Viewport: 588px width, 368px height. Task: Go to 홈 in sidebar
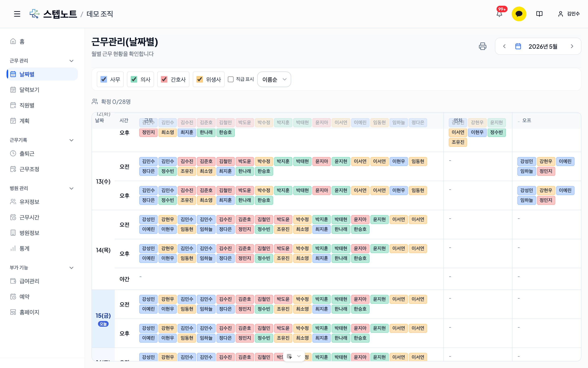point(42,41)
